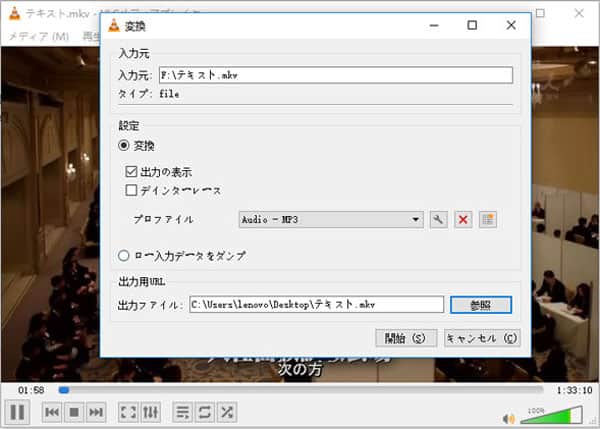Toggle fullscreen video in VLC
Screen dimensions: 600x429
click(128, 412)
